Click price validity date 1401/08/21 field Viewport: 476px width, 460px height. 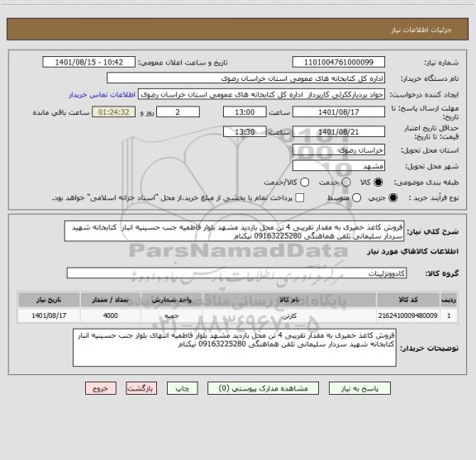coord(339,131)
